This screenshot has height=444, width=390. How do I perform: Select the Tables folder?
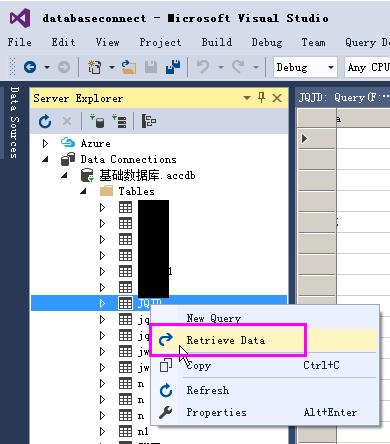click(127, 191)
